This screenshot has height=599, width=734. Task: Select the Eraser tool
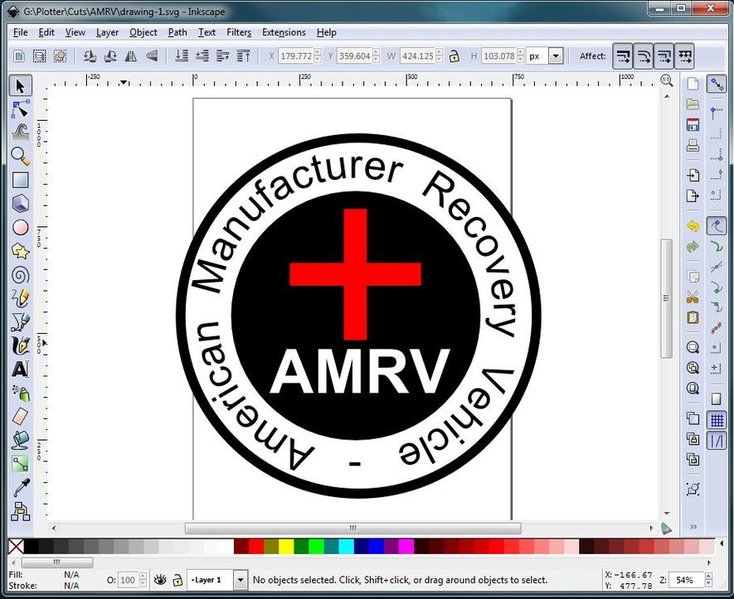(x=20, y=416)
